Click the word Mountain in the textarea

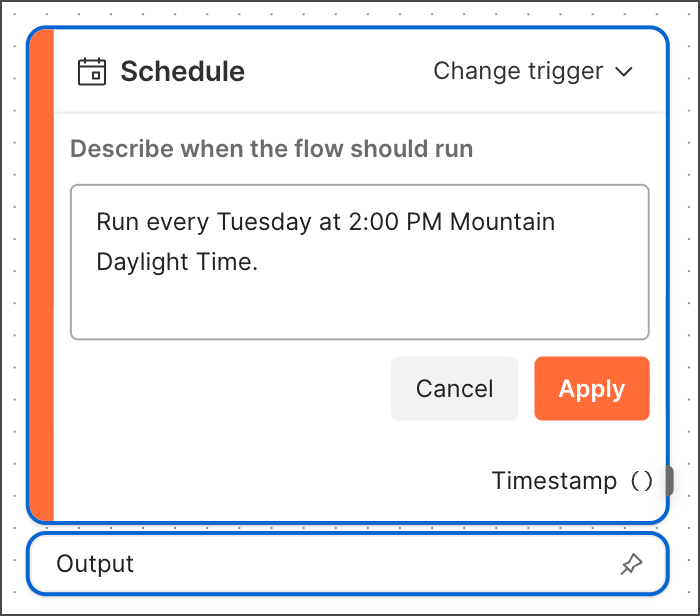pyautogui.click(x=502, y=222)
